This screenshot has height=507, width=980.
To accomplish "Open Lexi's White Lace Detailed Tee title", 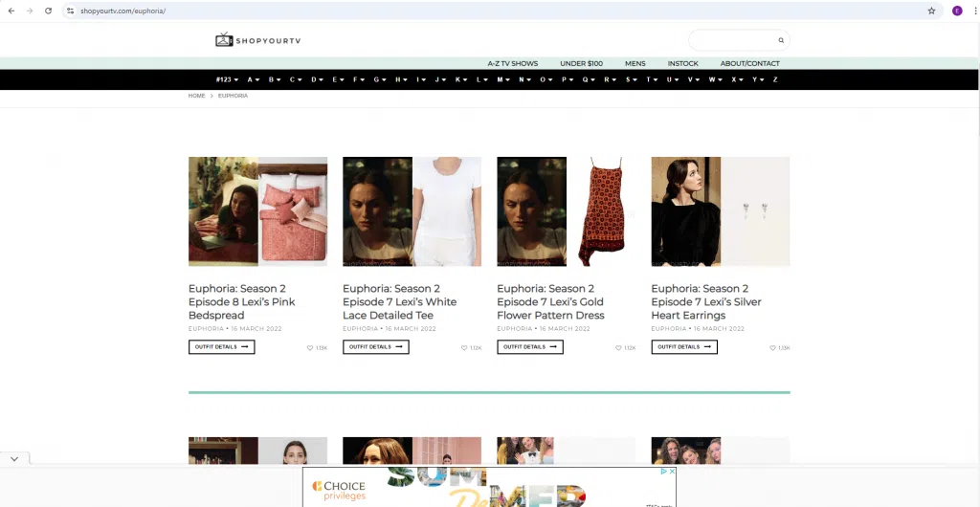I will (399, 302).
